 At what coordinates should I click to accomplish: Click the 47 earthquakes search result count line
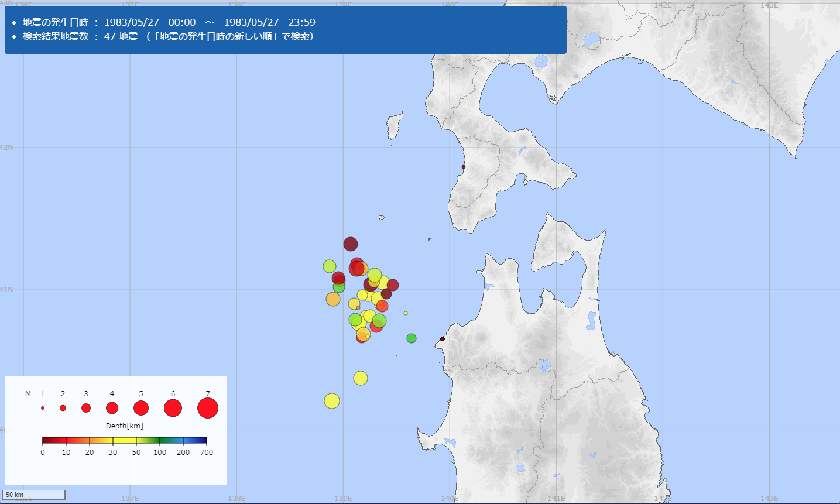click(168, 36)
